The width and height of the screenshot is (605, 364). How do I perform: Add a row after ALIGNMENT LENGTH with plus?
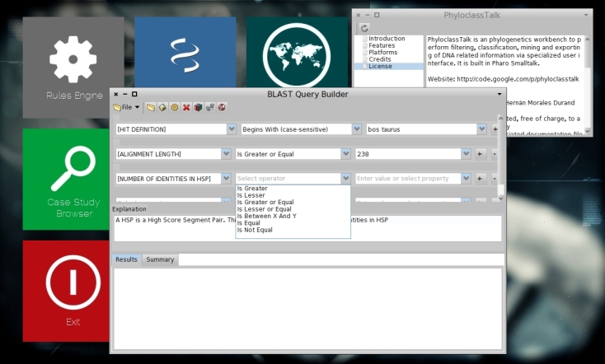click(480, 154)
